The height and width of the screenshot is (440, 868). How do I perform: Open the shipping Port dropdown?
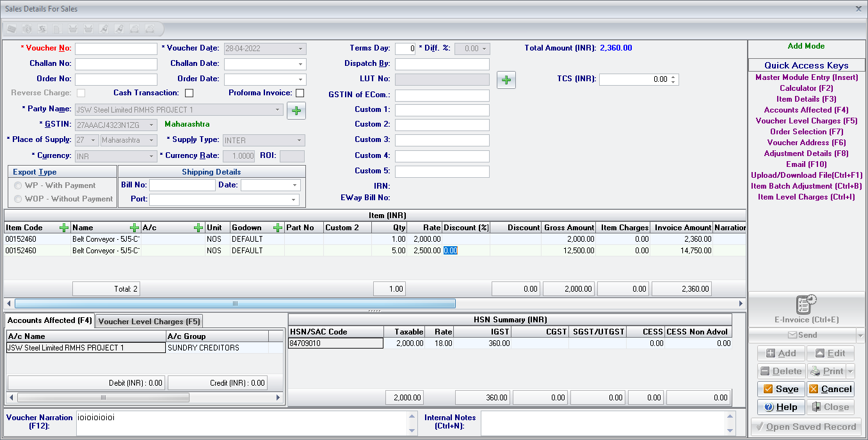(294, 200)
